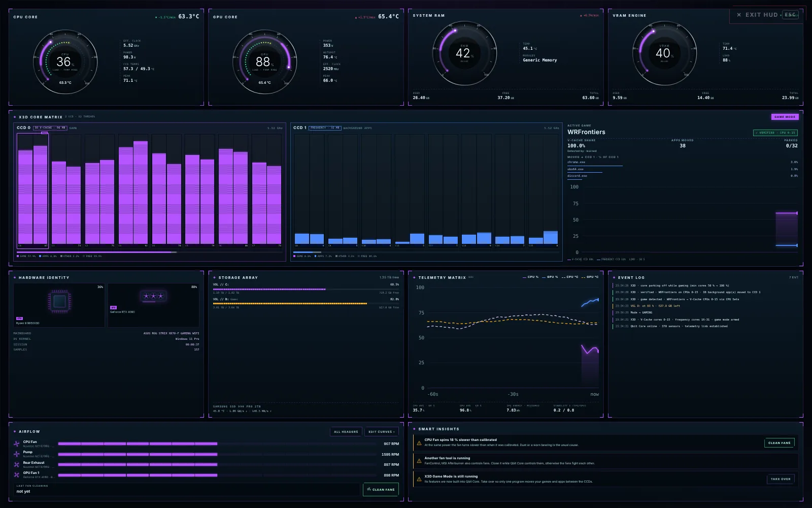This screenshot has width=812, height=508.
Task: Click the Verified CPU 0-15 badge
Action: pos(775,133)
